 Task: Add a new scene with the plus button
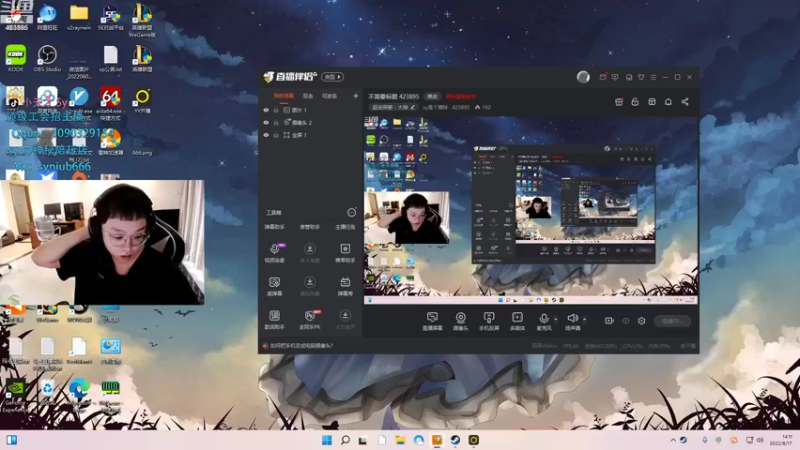(356, 96)
